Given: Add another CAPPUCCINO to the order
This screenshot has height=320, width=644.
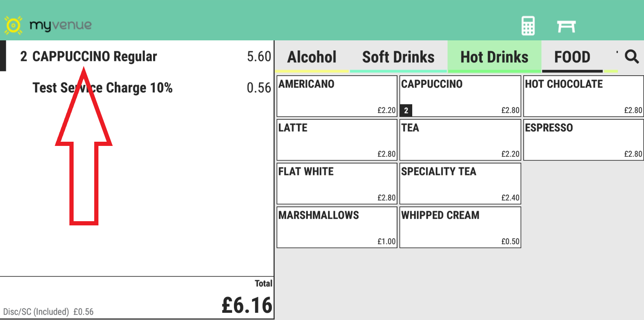Looking at the screenshot, I should (x=460, y=96).
